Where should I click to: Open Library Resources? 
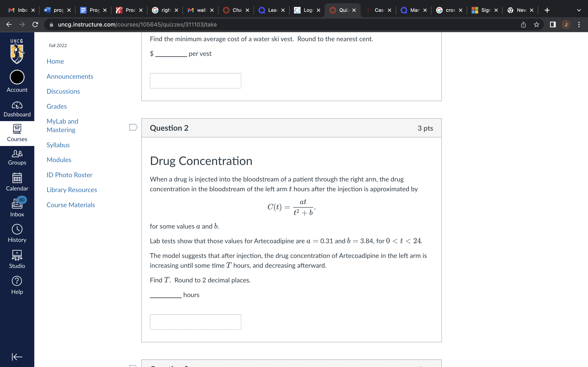click(x=72, y=190)
